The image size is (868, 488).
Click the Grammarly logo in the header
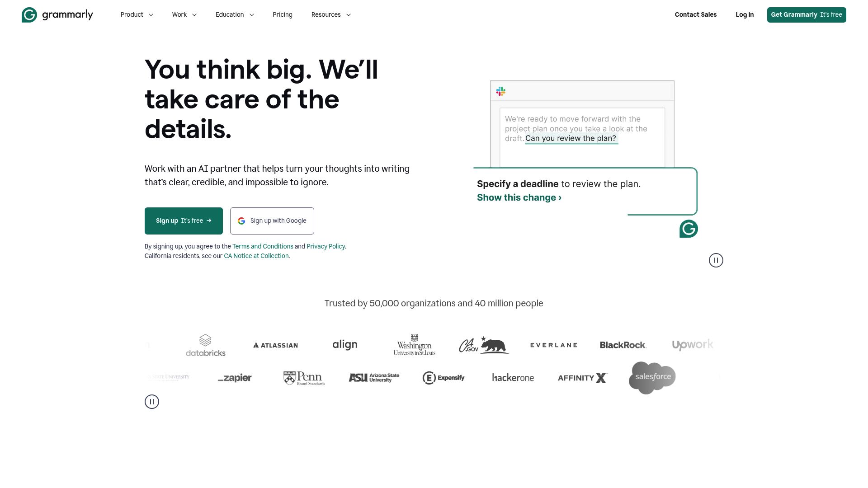point(57,14)
